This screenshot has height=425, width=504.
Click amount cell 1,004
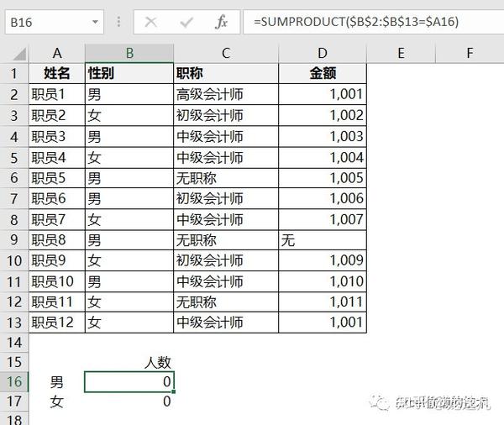323,158
